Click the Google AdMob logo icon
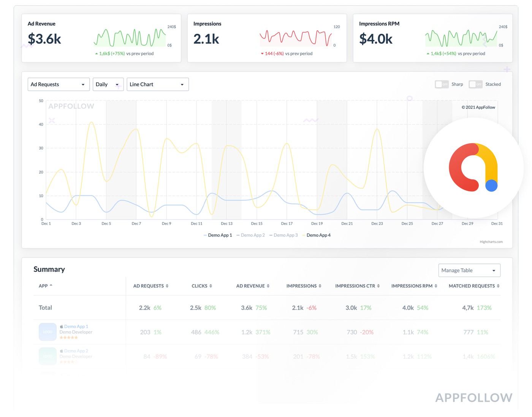532x417 pixels. pos(473,167)
